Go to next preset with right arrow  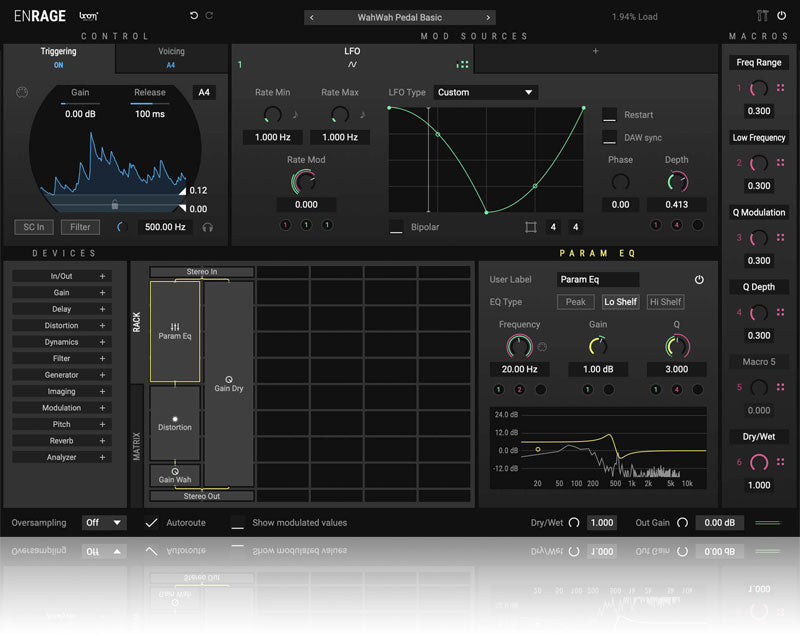pyautogui.click(x=488, y=18)
